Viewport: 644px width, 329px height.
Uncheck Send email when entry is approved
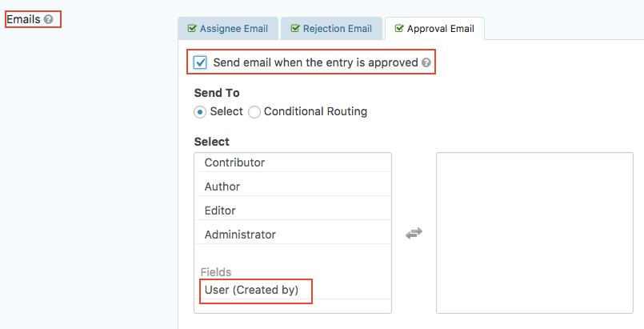pos(201,62)
